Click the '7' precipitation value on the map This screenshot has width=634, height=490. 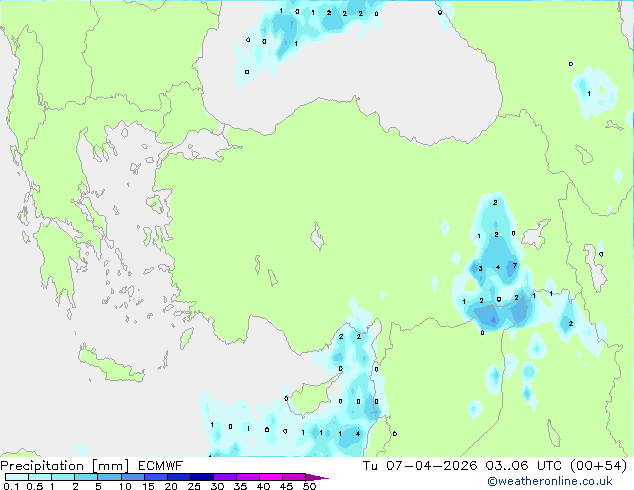[x=514, y=266]
